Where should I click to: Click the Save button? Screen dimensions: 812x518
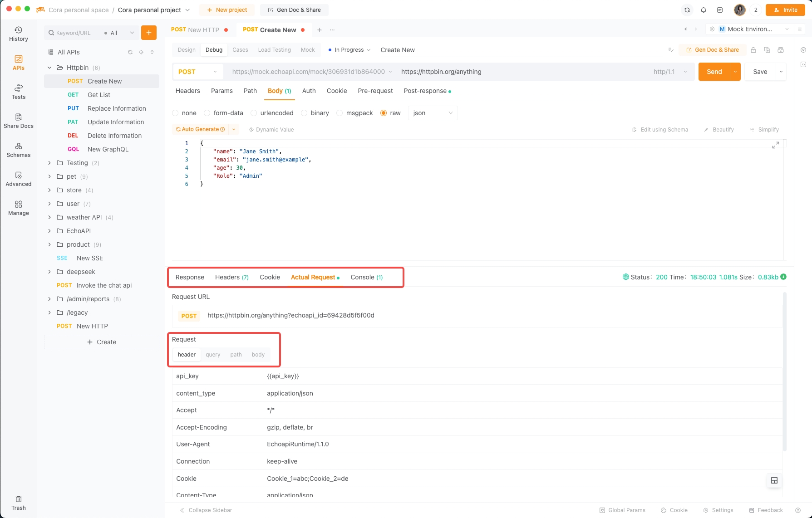point(760,72)
